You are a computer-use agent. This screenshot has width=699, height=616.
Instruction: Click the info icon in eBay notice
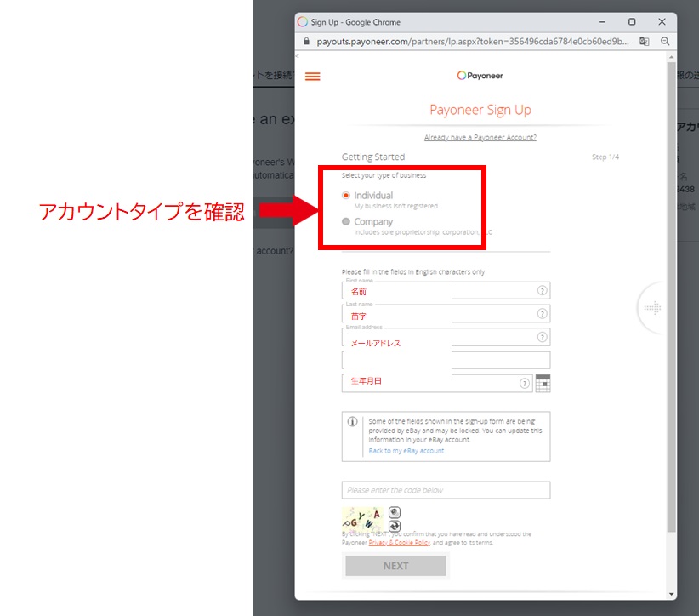[x=353, y=421]
